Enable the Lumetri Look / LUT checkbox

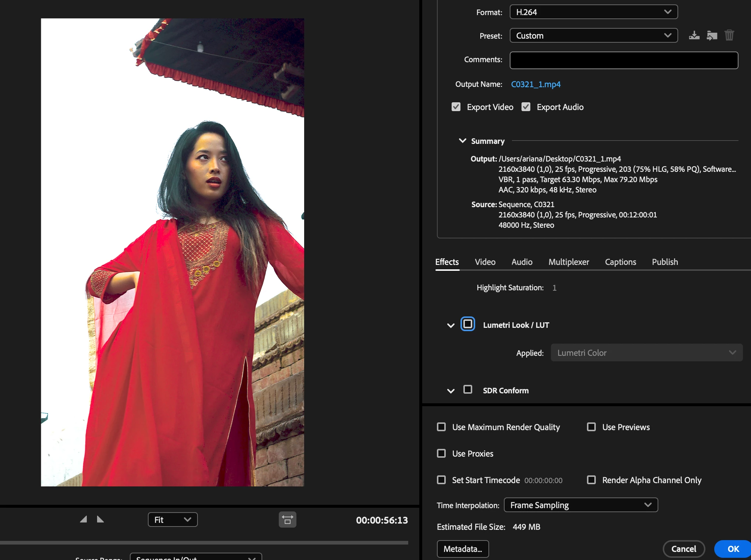467,324
